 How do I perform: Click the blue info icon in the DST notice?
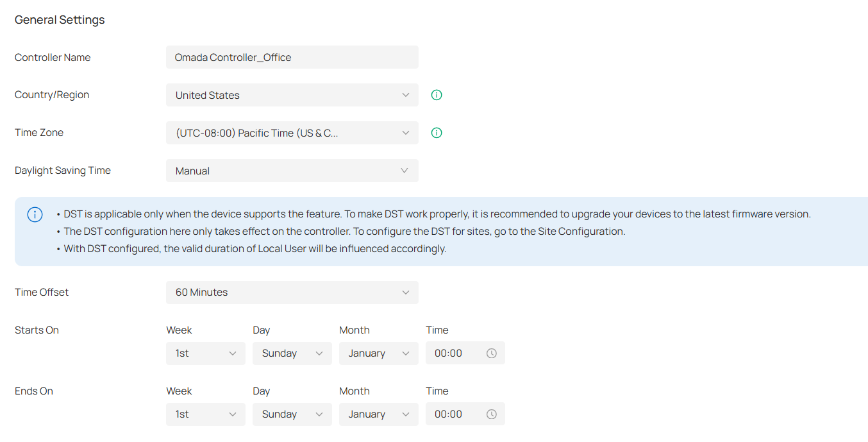35,214
